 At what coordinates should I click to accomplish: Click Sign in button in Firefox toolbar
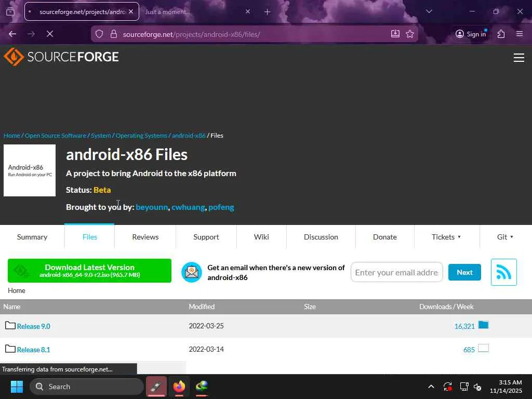pyautogui.click(x=471, y=34)
